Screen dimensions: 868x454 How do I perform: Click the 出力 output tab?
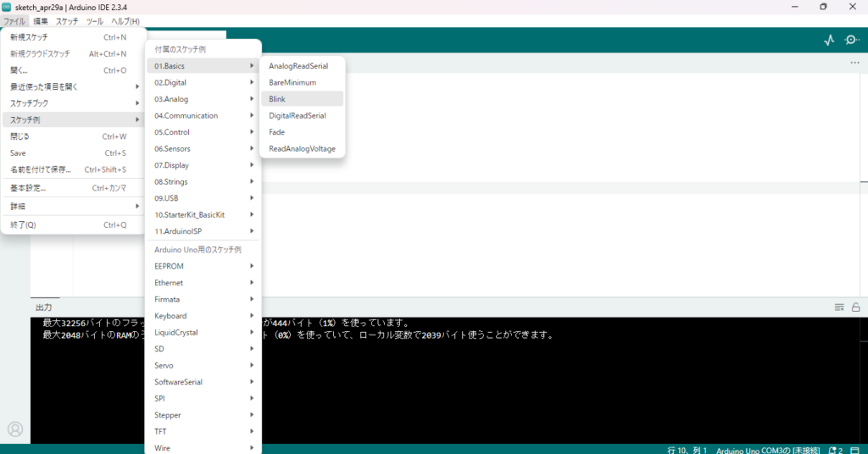(44, 307)
